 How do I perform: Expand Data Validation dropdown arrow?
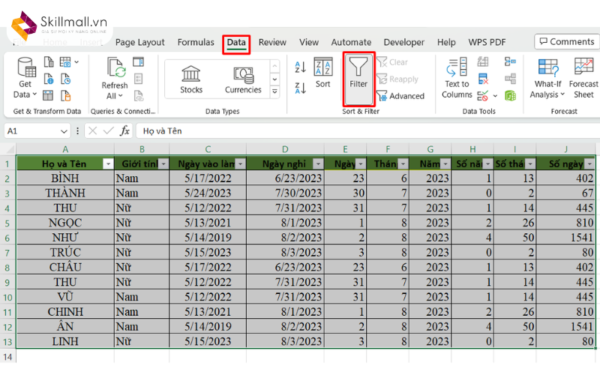coord(495,96)
